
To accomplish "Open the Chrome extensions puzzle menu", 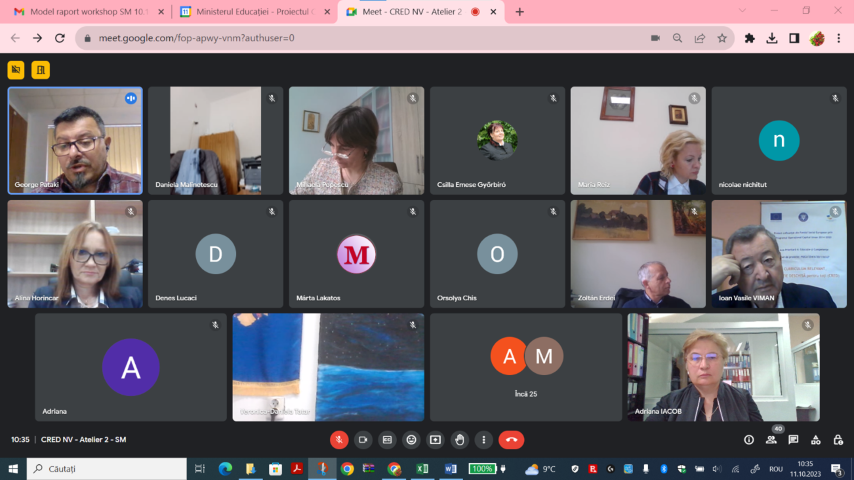I will tap(750, 38).
